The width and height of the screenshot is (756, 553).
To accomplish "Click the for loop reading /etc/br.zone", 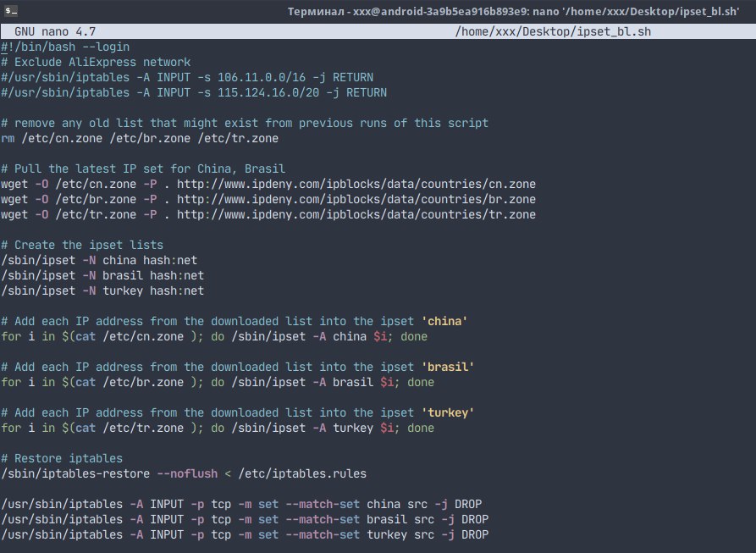I will (218, 382).
